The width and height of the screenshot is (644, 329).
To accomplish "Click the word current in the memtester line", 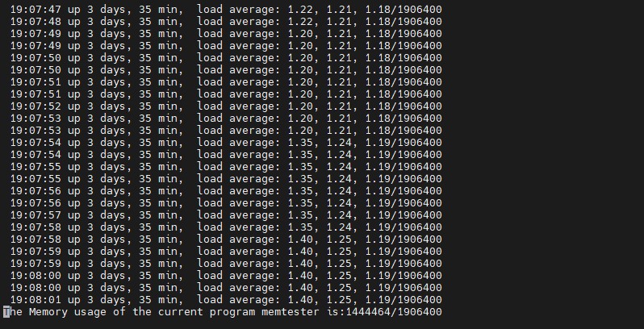I will click(181, 312).
